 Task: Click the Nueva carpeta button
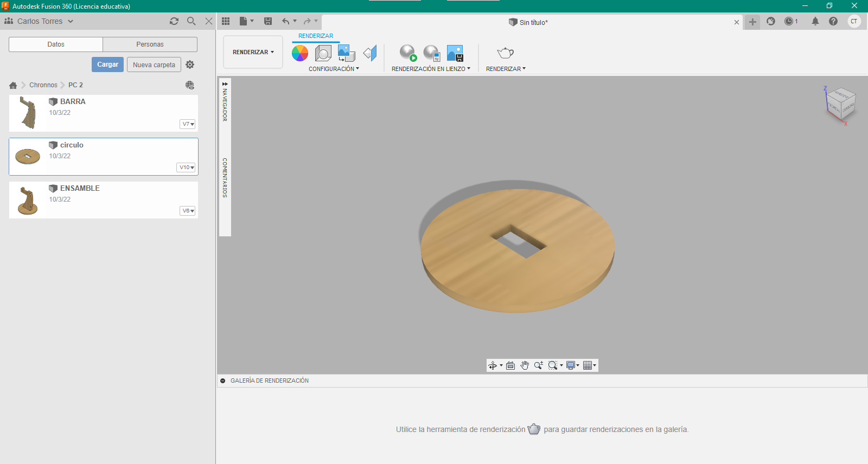pyautogui.click(x=154, y=65)
